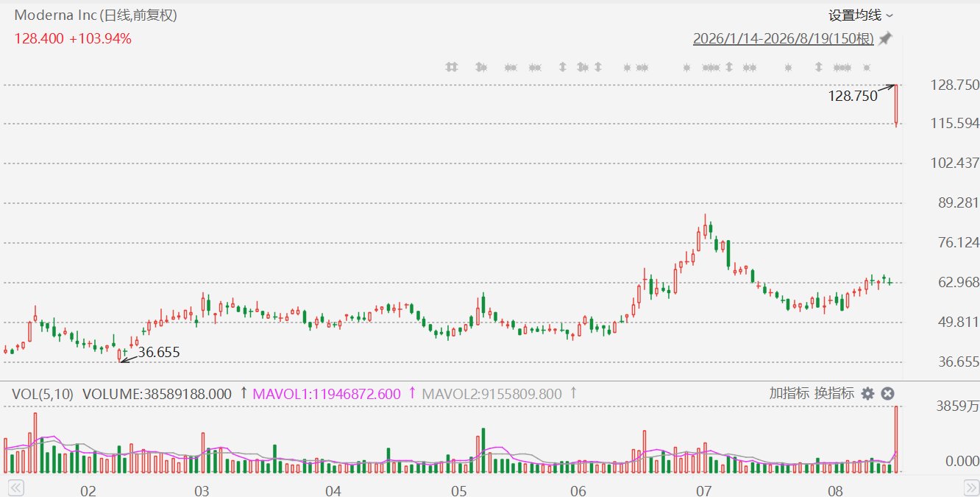
Task: Click the 03 month label on the timeline
Action: click(x=202, y=490)
